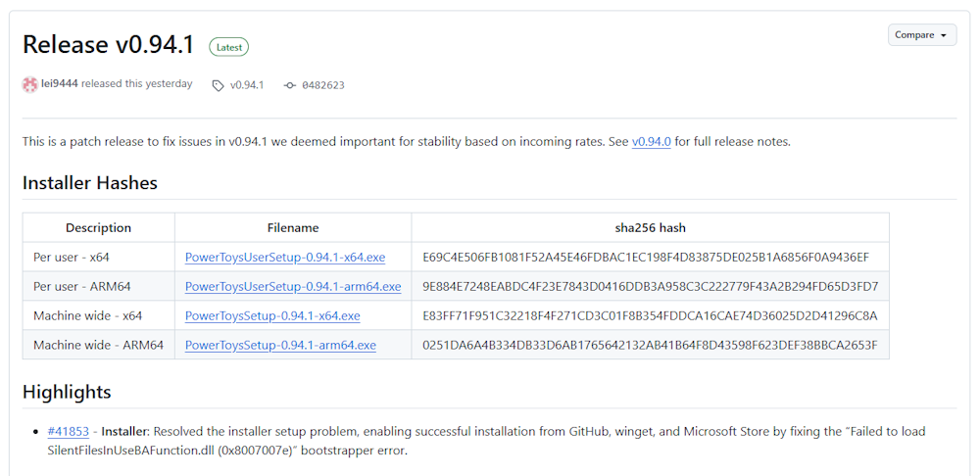Click the Latest release badge
Screen dimensions: 980x476
pyautogui.click(x=228, y=47)
